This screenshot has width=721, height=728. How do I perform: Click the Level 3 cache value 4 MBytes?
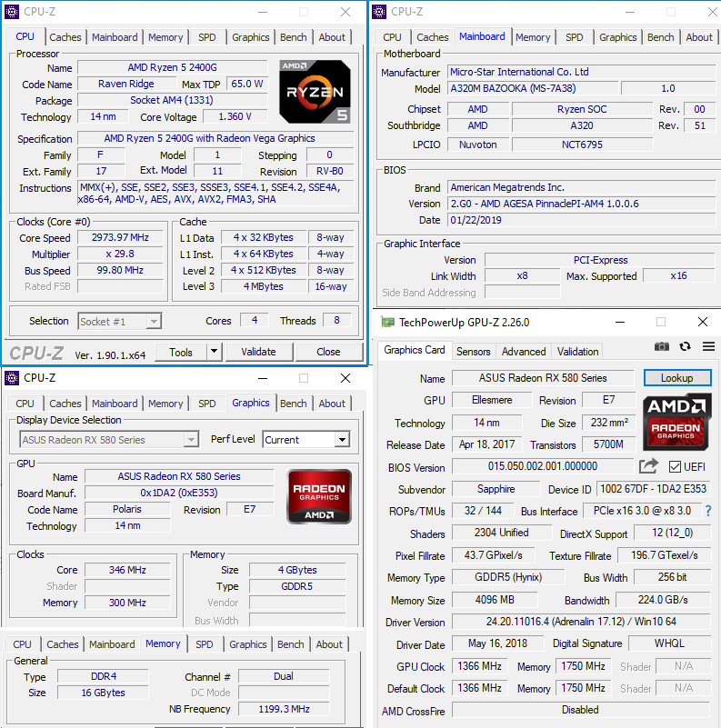263,286
